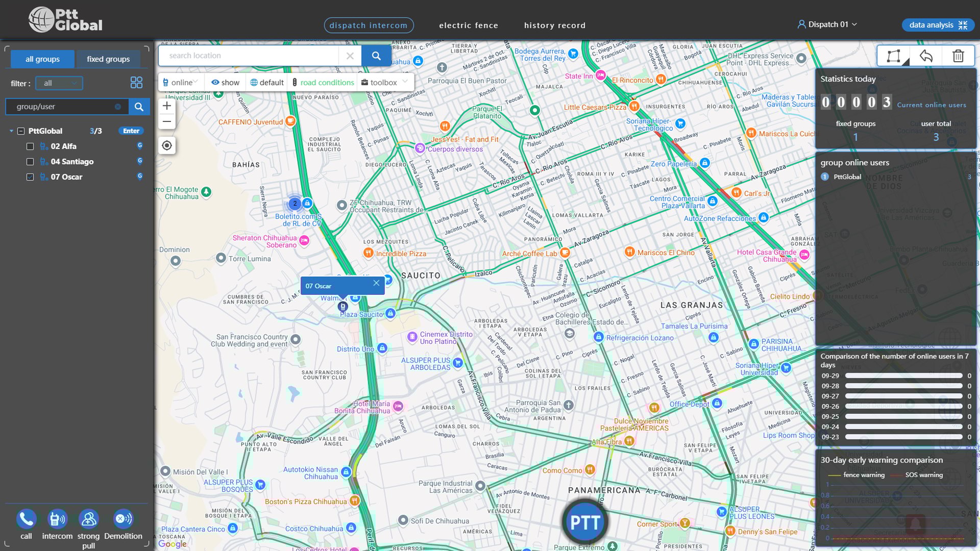The image size is (980, 551).
Task: Click the trash delete icon on map
Action: [958, 56]
